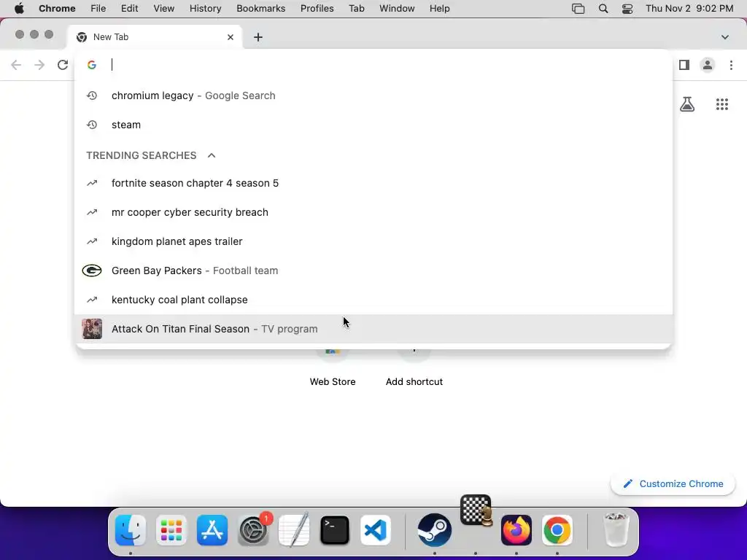Select chromium legacy search suggestion
Viewport: 747px width, 560px height.
(x=373, y=96)
